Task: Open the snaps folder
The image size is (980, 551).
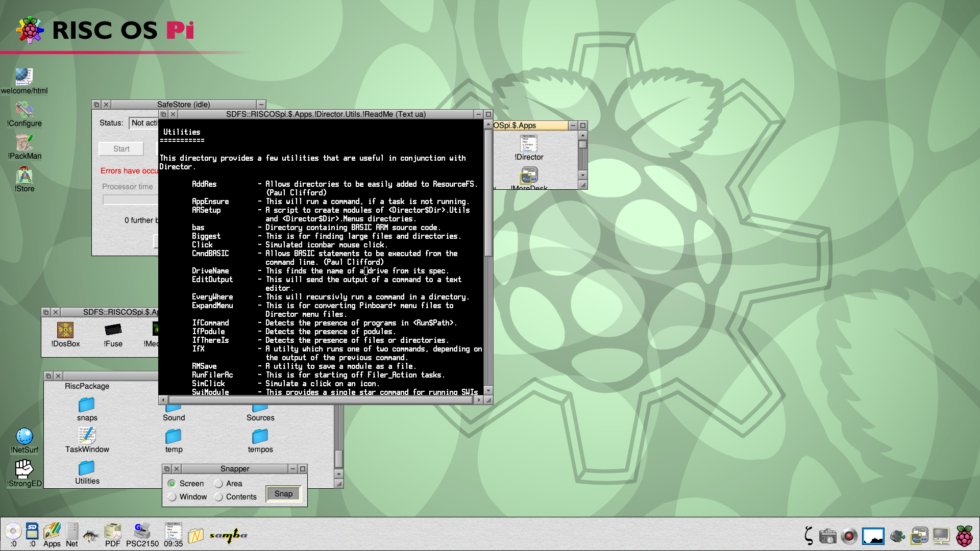Action: [x=87, y=410]
